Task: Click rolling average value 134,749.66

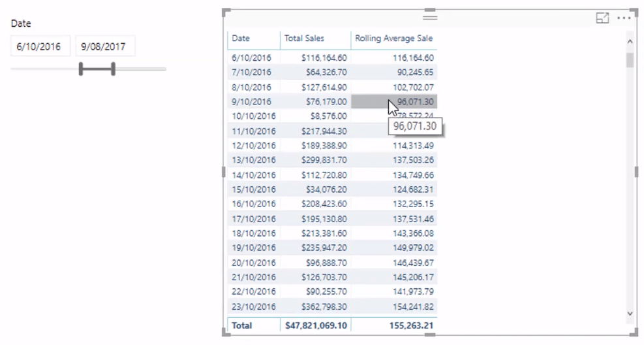Action: point(413,175)
